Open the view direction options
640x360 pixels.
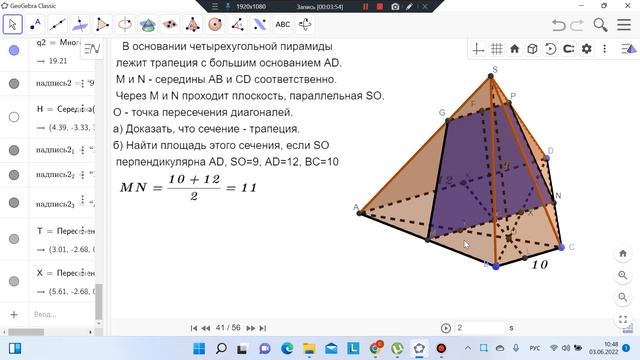(569, 49)
